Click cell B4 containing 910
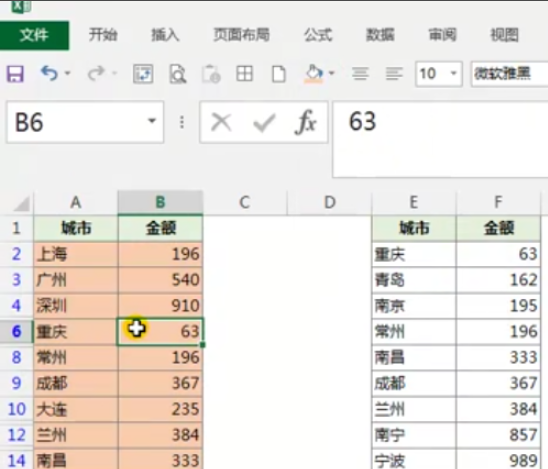 click(x=160, y=306)
